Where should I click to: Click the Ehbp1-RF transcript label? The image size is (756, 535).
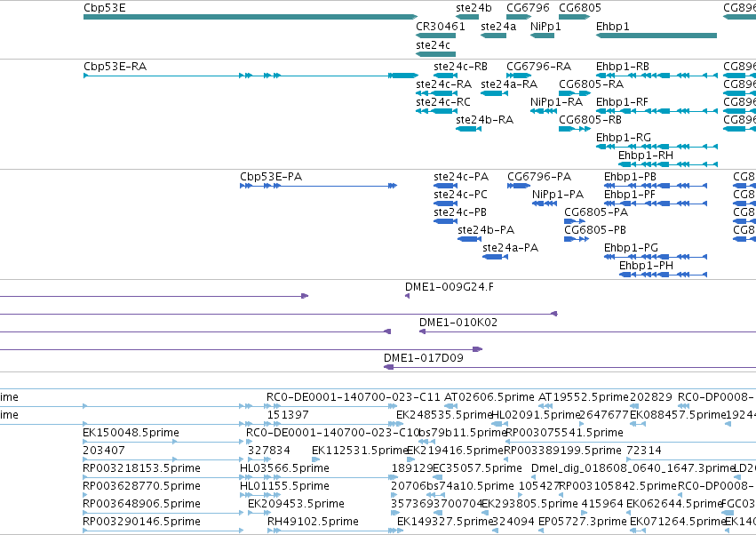622,102
